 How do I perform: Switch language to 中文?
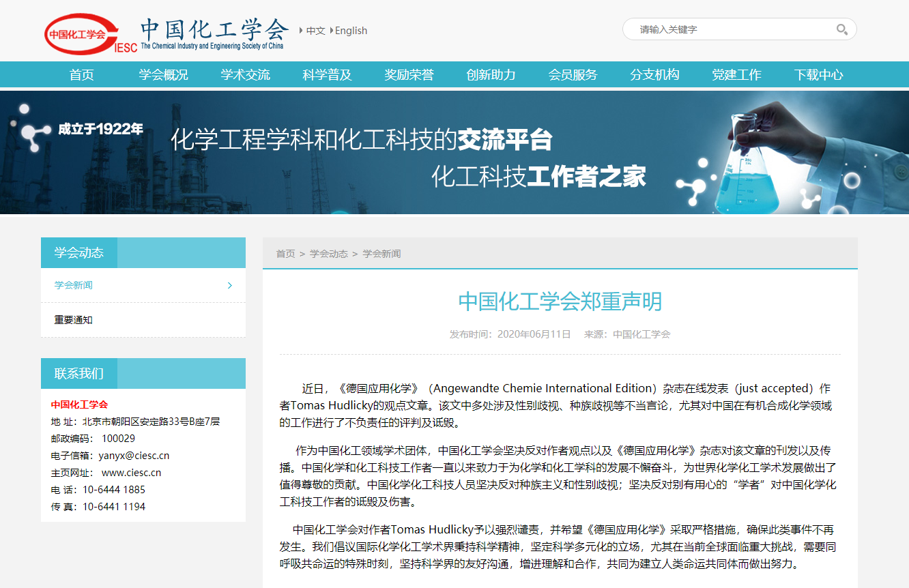pos(315,31)
